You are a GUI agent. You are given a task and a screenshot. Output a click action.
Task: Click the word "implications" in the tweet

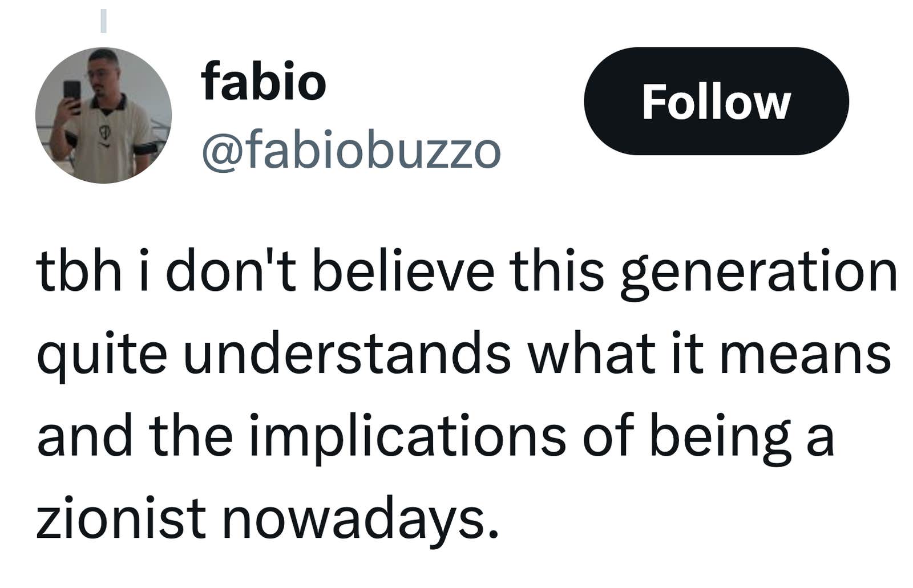[407, 437]
